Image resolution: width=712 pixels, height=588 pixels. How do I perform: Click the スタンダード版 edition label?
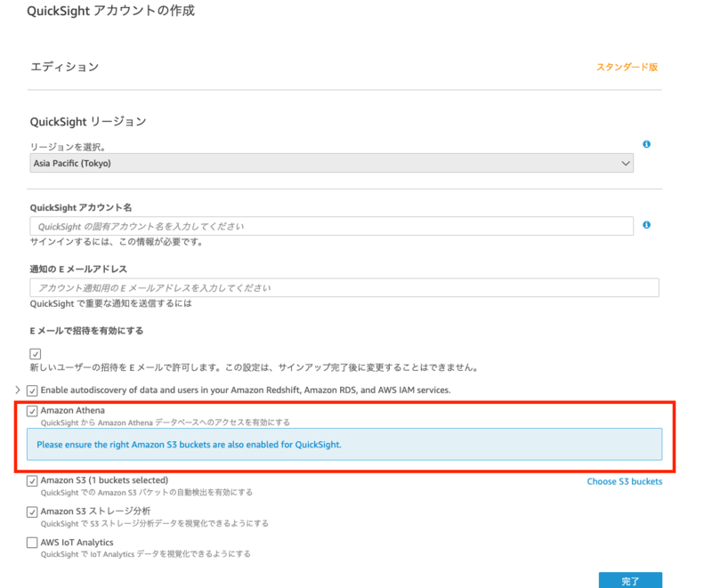[x=627, y=67]
